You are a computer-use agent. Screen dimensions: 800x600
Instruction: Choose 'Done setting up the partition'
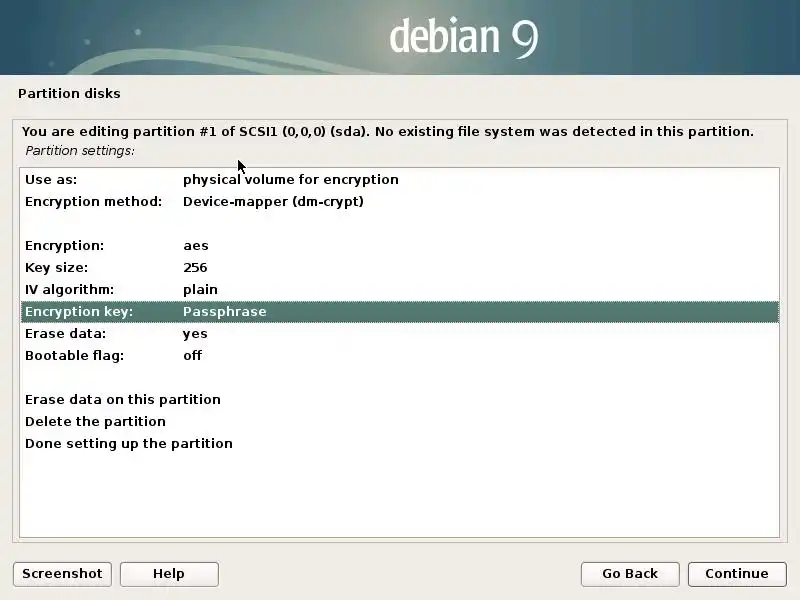point(400,443)
